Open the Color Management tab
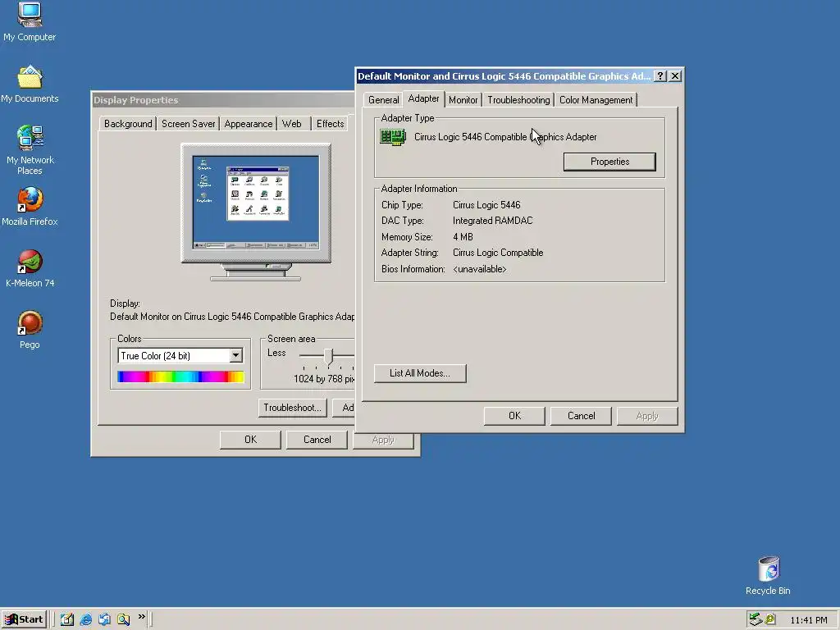This screenshot has width=840, height=630. click(x=596, y=100)
